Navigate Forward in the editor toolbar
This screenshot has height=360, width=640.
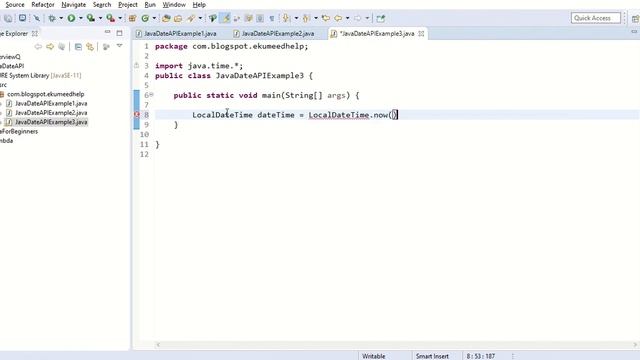pos(358,18)
